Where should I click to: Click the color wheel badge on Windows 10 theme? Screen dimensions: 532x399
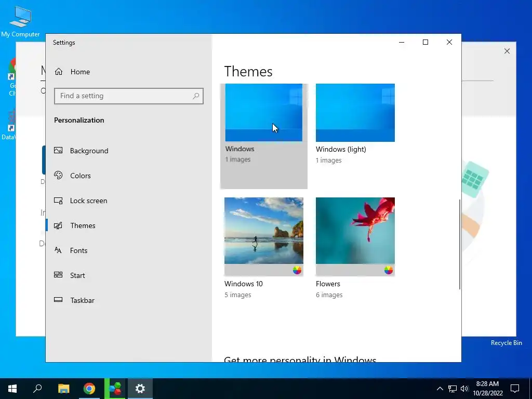(297, 270)
